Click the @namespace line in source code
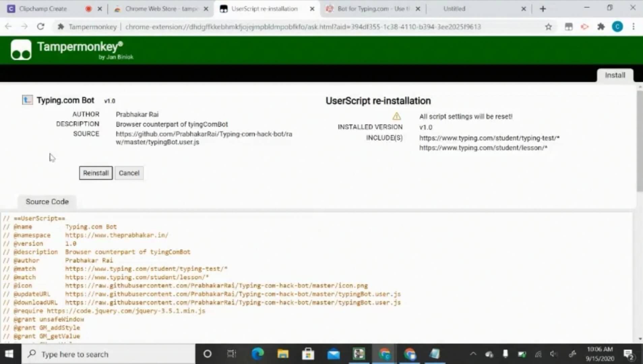Viewport: 643px width, 364px height. pos(86,235)
